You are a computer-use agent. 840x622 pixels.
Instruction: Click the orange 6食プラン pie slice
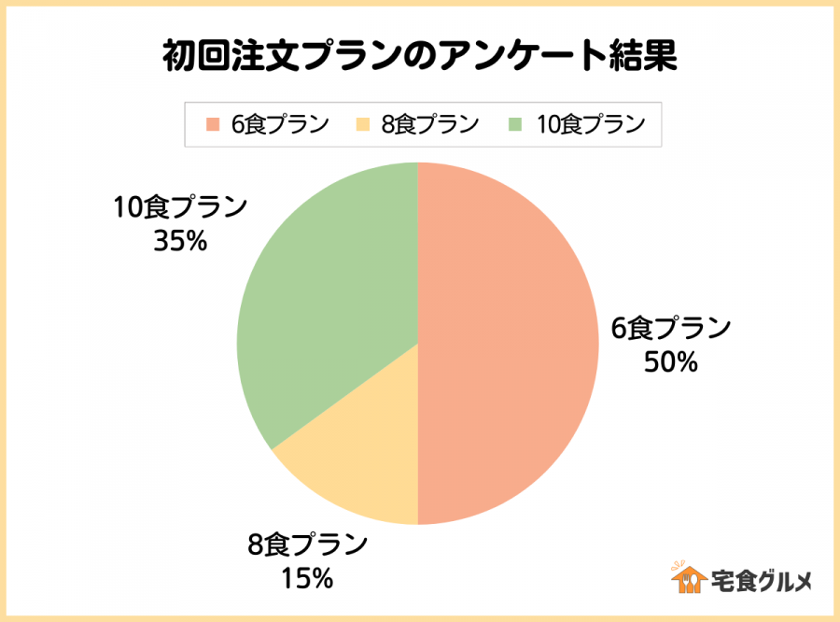[509, 346]
